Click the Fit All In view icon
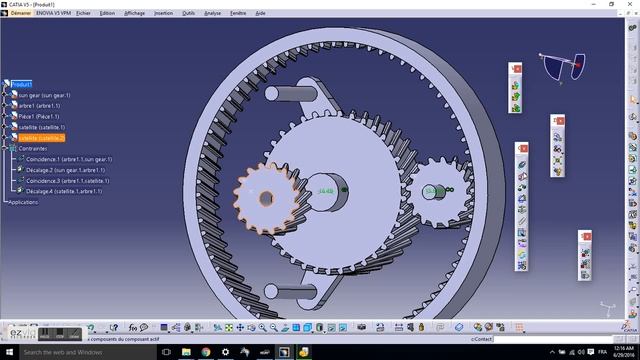The width and height of the screenshot is (640, 360). pos(229,327)
